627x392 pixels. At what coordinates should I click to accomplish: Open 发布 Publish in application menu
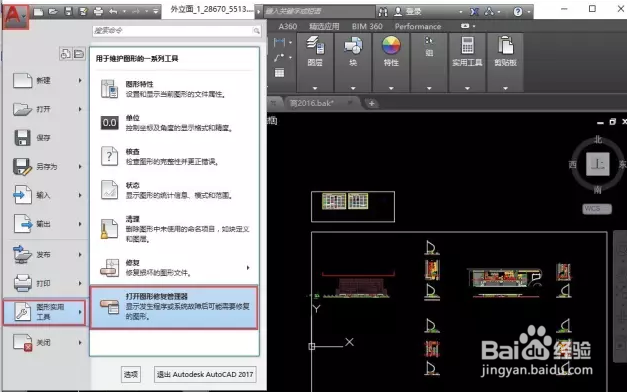click(x=46, y=254)
